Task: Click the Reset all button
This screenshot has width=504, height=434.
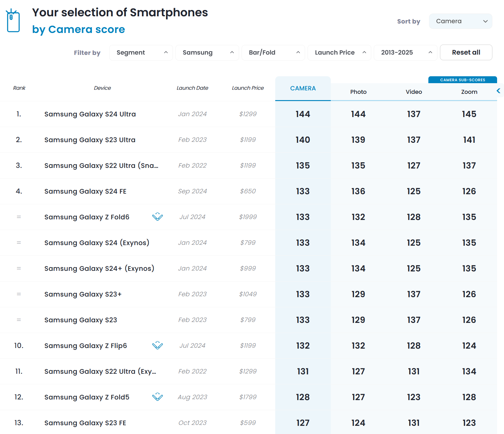Action: [x=466, y=52]
